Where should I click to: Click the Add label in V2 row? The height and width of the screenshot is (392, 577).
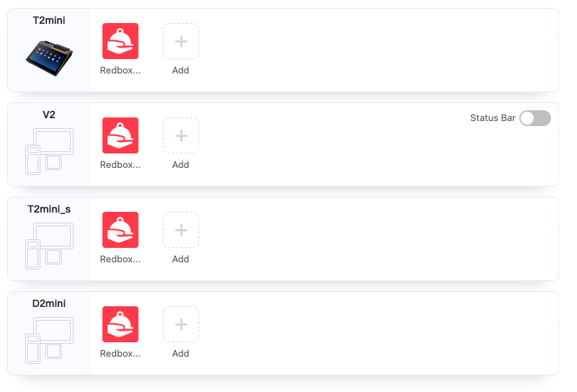(x=181, y=165)
